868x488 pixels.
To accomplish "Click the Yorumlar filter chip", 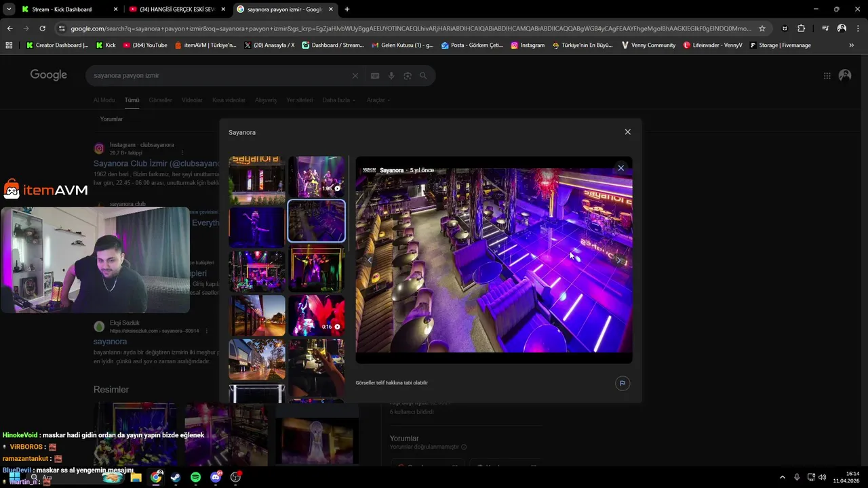I will click(x=111, y=119).
